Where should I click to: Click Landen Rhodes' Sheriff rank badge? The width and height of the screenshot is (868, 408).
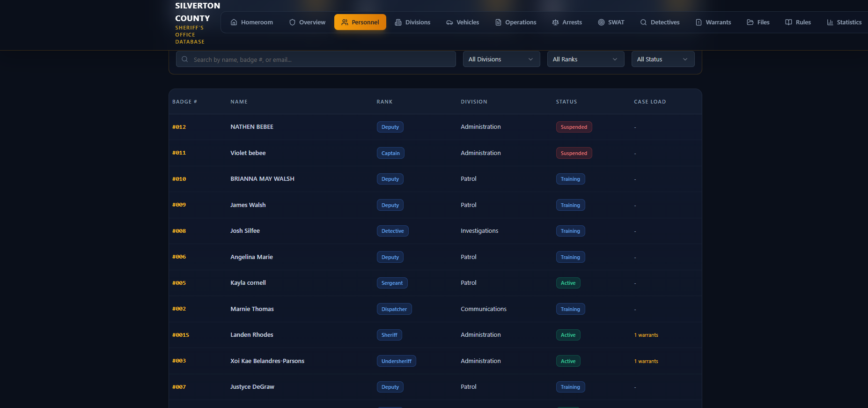tap(389, 335)
